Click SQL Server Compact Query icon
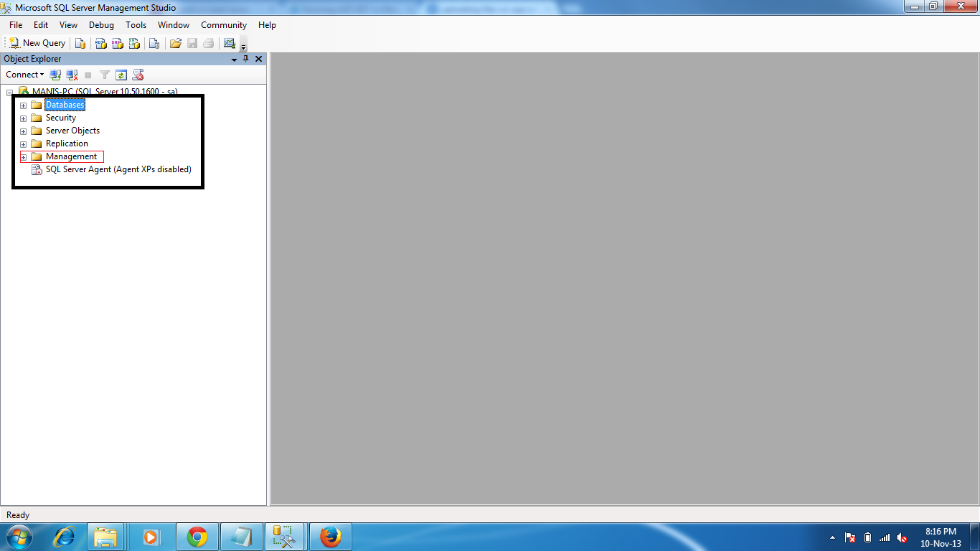The image size is (980, 551). click(154, 43)
